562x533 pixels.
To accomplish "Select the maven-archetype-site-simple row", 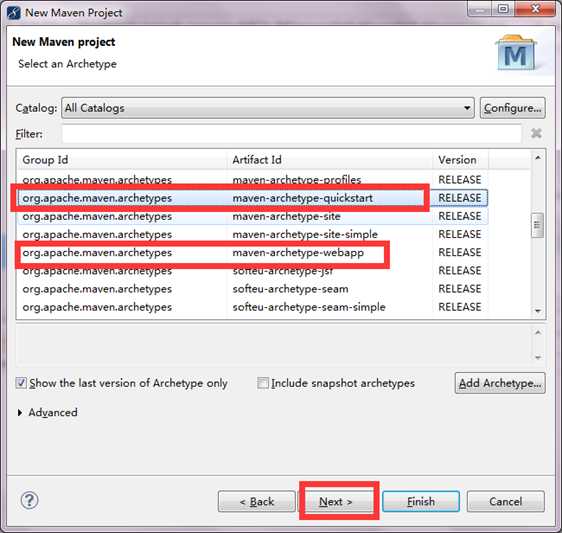I will point(253,234).
